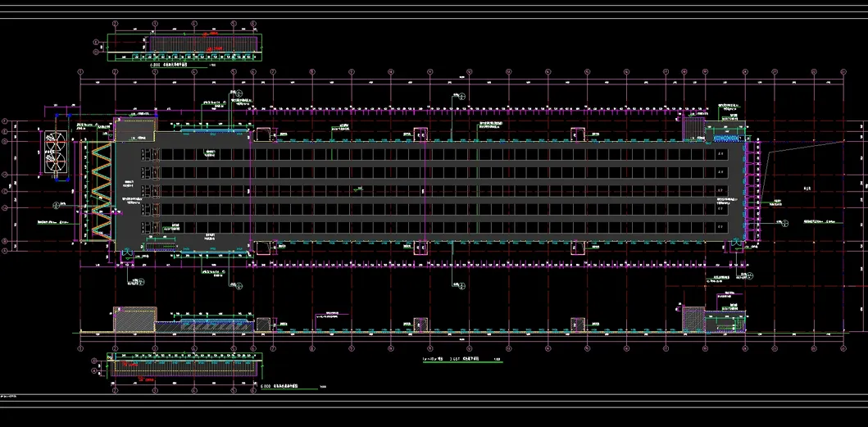Click the large hatched block at the elevation's left end
This screenshot has height=427, width=868.
(x=134, y=320)
